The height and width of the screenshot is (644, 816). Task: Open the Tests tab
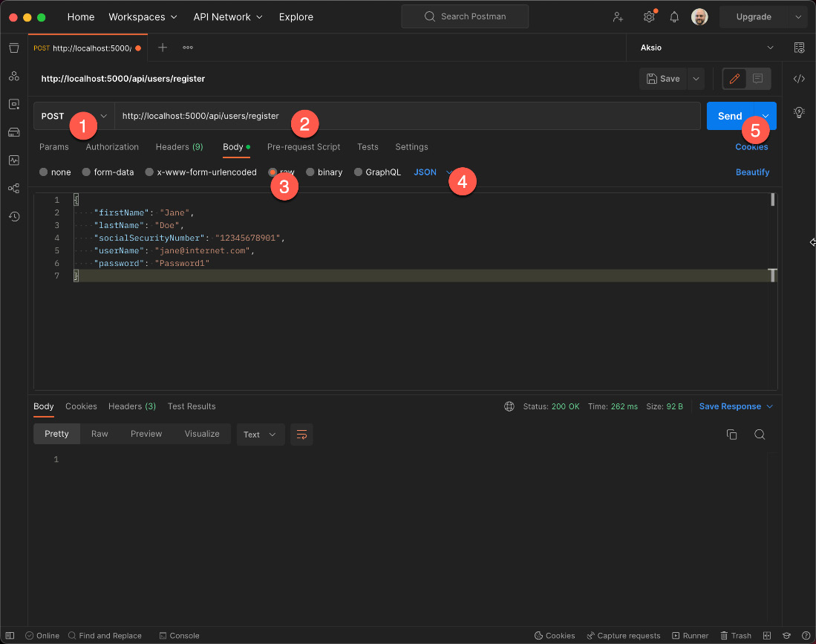tap(368, 147)
